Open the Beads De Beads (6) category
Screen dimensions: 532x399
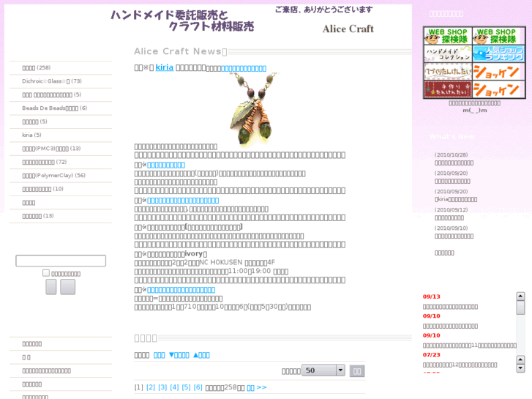point(55,108)
